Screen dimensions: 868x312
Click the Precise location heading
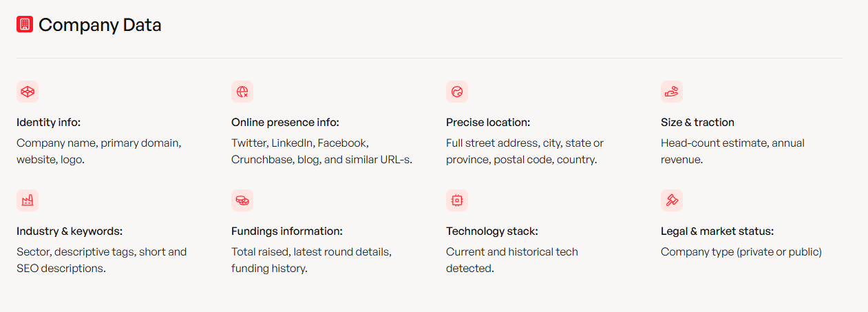pos(488,123)
